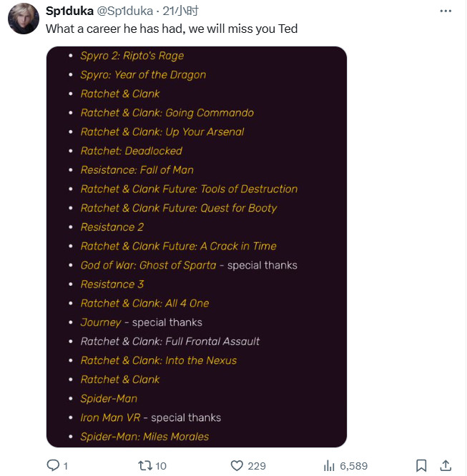Click Spider-Man: Miles Morales in the image
This screenshot has width=467, height=476.
(144, 437)
